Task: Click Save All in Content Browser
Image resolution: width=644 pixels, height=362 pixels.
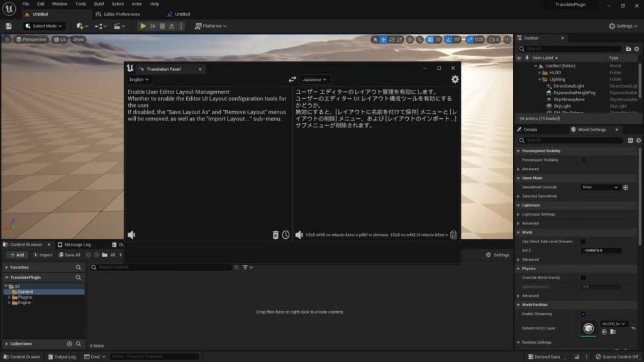Action: [x=69, y=255]
